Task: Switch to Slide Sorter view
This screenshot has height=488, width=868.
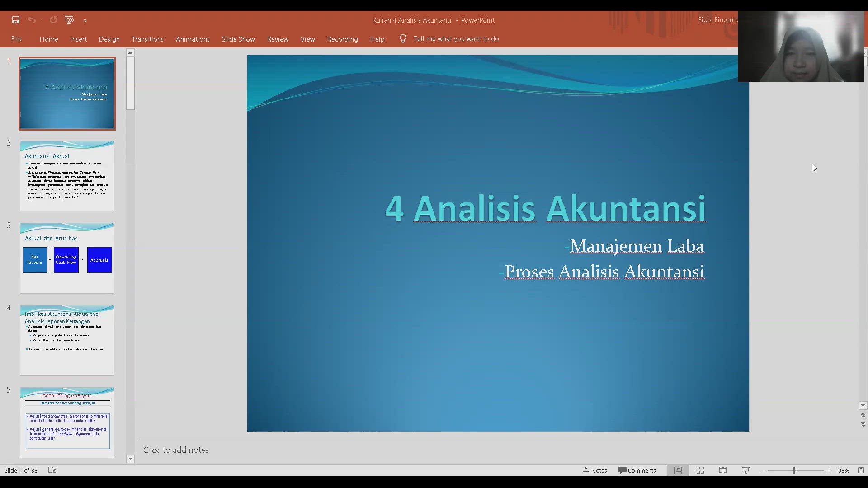Action: [x=700, y=470]
